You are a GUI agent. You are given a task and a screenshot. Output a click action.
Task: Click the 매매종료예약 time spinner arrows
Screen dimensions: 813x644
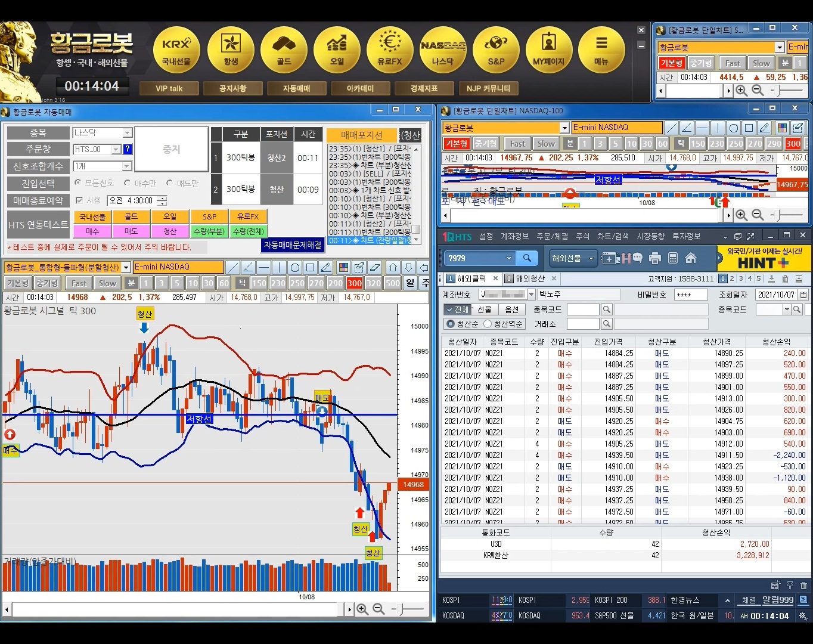[x=162, y=200]
